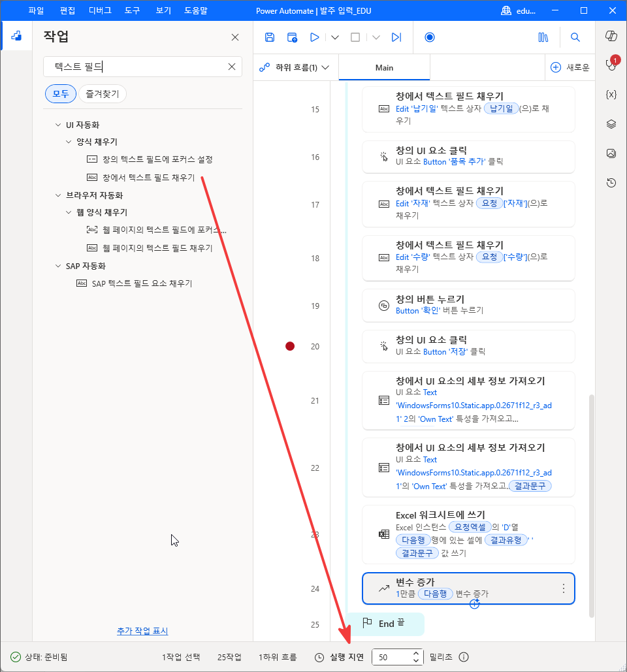Select the Excel 워크시트에 쓰기 step

coord(468,534)
